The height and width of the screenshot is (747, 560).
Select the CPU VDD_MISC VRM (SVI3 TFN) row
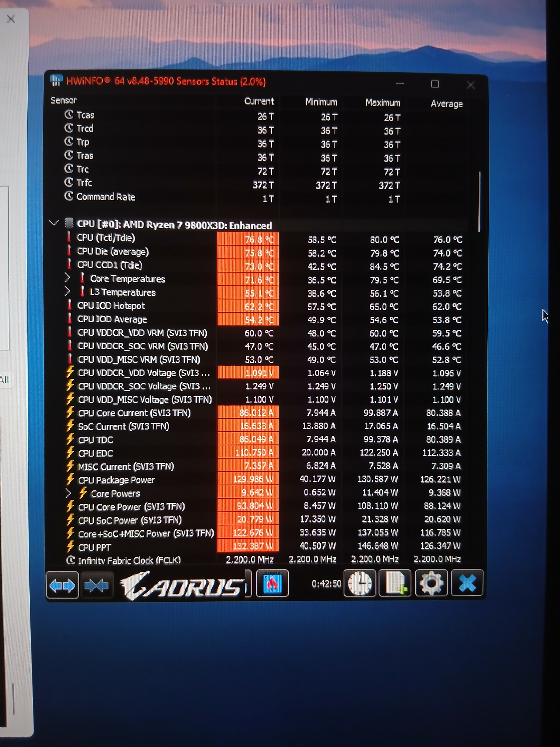click(264, 360)
